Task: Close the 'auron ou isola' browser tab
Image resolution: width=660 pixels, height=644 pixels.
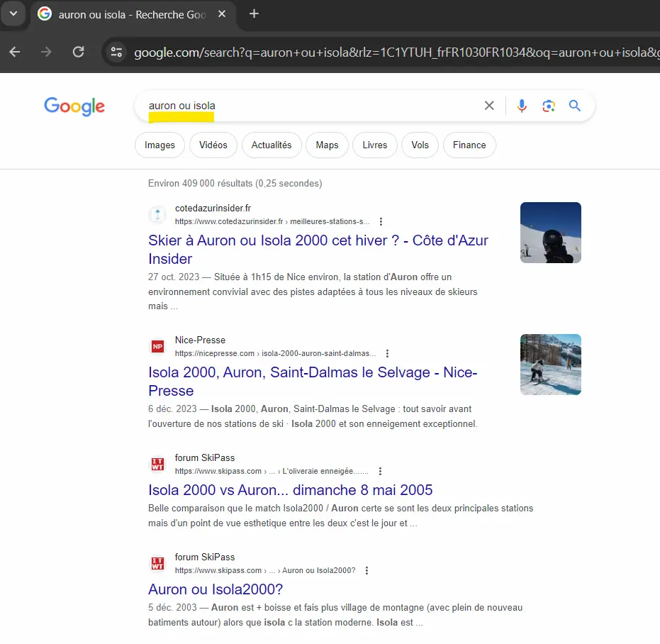Action: pos(222,14)
